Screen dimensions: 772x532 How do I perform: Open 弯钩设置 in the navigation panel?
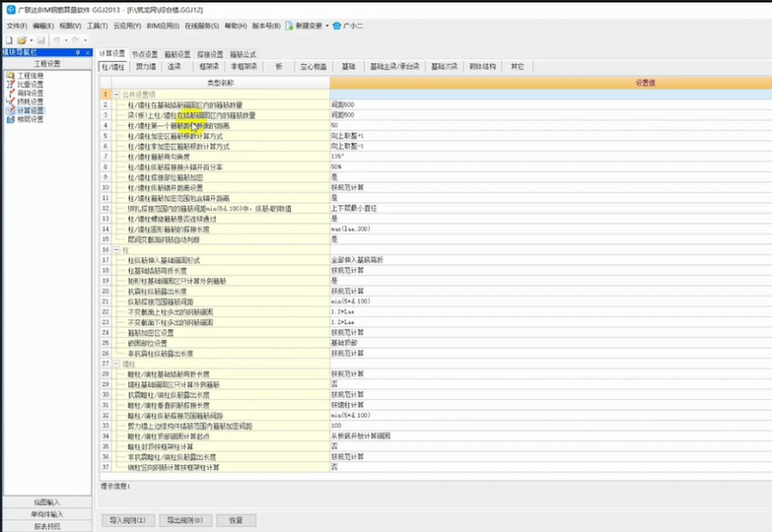pyautogui.click(x=29, y=93)
